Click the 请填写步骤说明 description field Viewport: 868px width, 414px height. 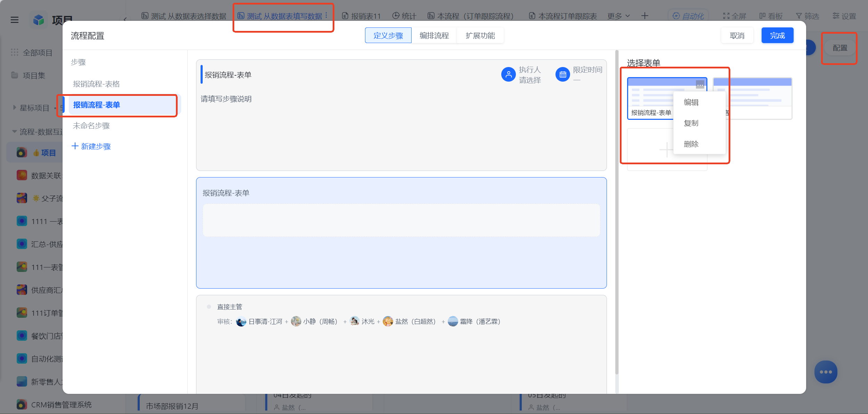coord(226,99)
